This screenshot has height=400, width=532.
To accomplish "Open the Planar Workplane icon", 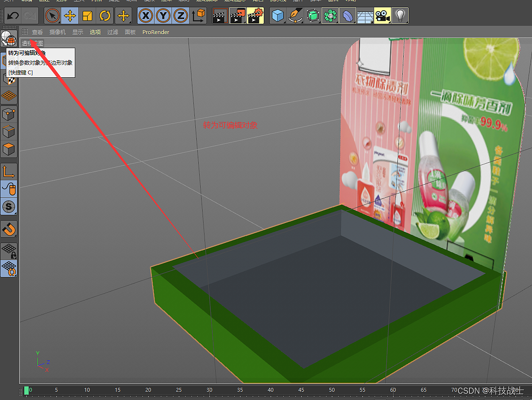I will pyautogui.click(x=9, y=269).
